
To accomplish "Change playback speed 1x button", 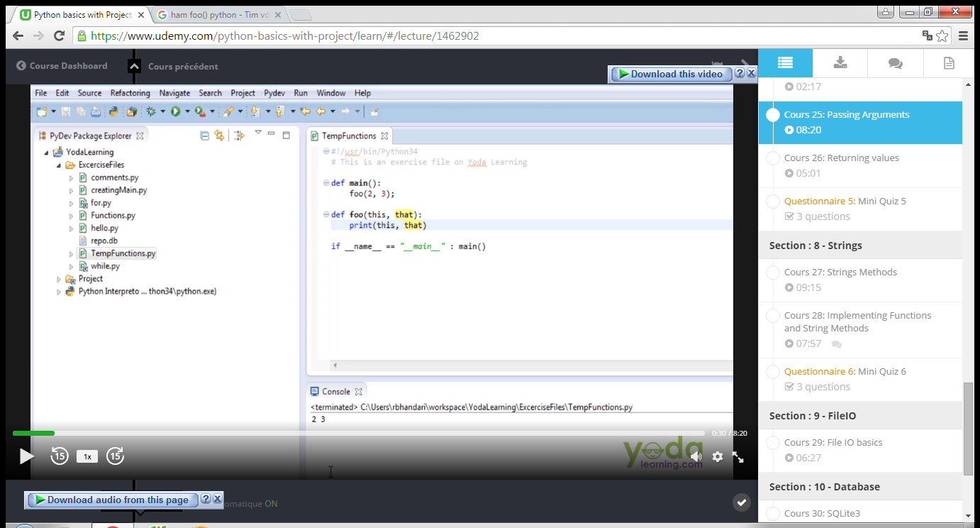I will (x=87, y=457).
